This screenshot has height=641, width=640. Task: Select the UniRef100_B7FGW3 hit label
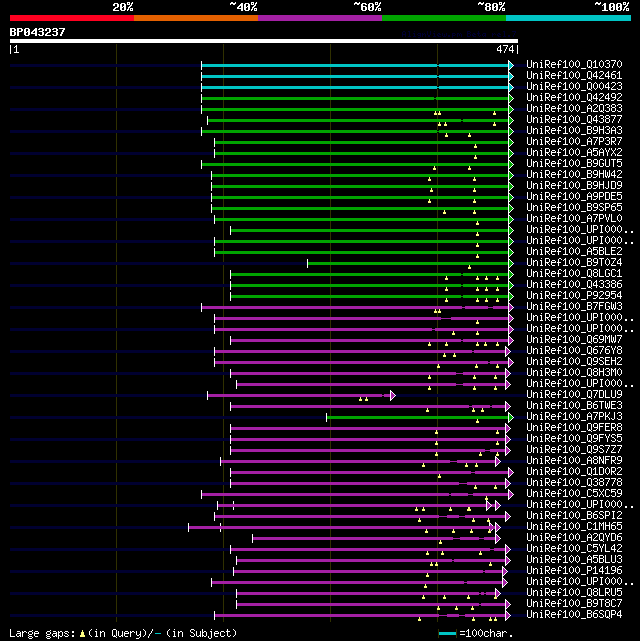[574, 307]
